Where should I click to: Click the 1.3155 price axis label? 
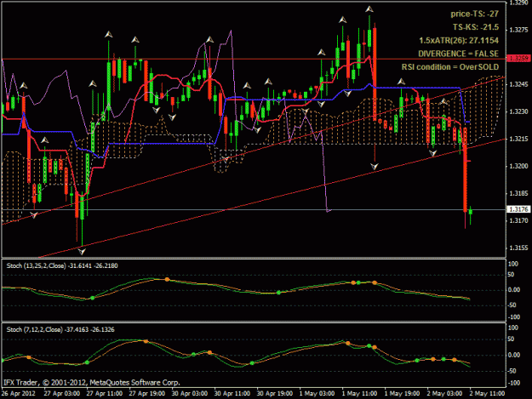tap(518, 248)
